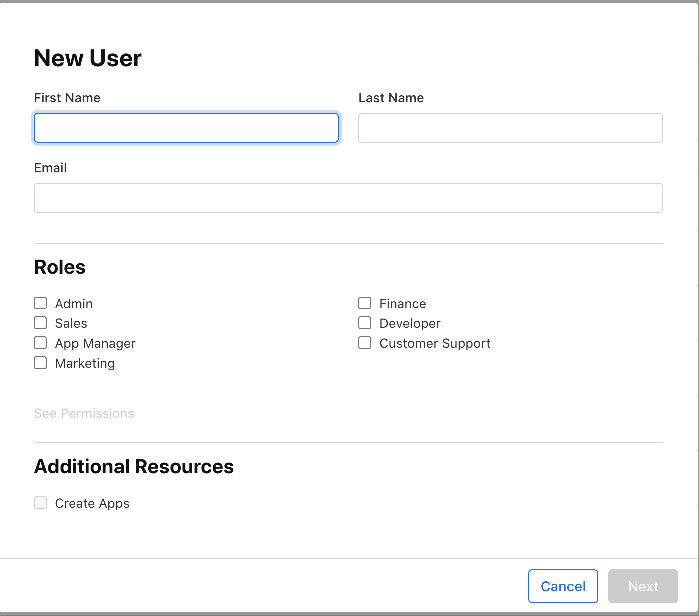Image resolution: width=699 pixels, height=616 pixels.
Task: Check the Customer Support role
Action: [365, 343]
